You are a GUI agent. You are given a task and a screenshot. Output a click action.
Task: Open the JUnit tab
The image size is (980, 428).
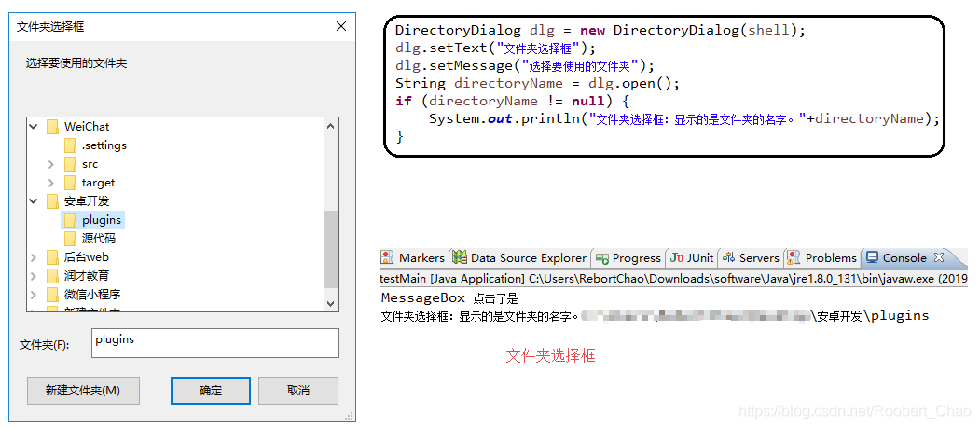pos(693,257)
